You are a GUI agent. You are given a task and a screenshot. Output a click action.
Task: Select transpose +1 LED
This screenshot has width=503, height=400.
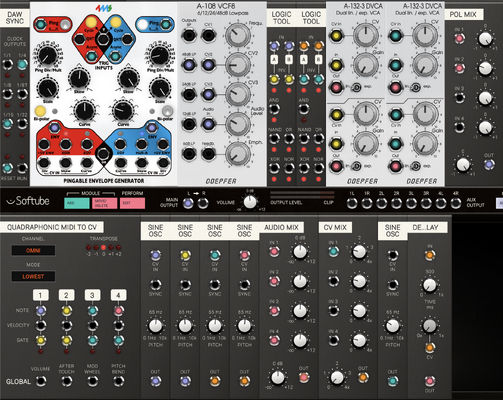click(111, 248)
